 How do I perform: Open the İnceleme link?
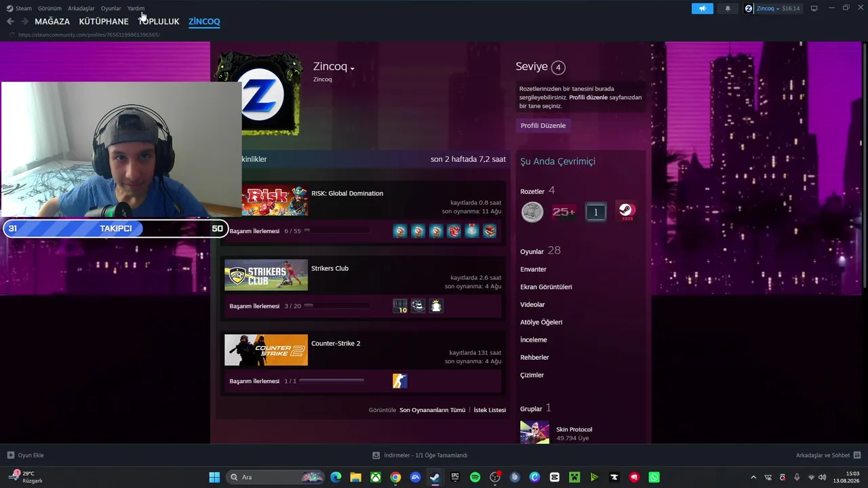point(534,340)
